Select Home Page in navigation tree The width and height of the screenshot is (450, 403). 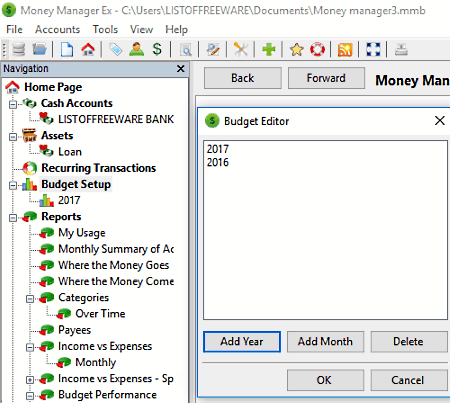point(53,87)
